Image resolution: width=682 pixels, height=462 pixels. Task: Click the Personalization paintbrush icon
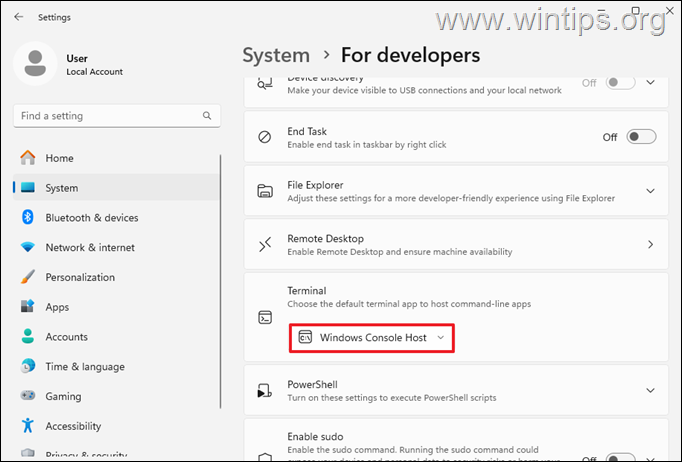(28, 277)
